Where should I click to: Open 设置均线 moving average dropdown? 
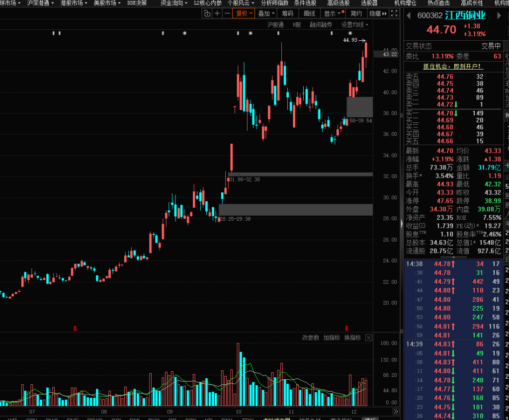coord(355,24)
